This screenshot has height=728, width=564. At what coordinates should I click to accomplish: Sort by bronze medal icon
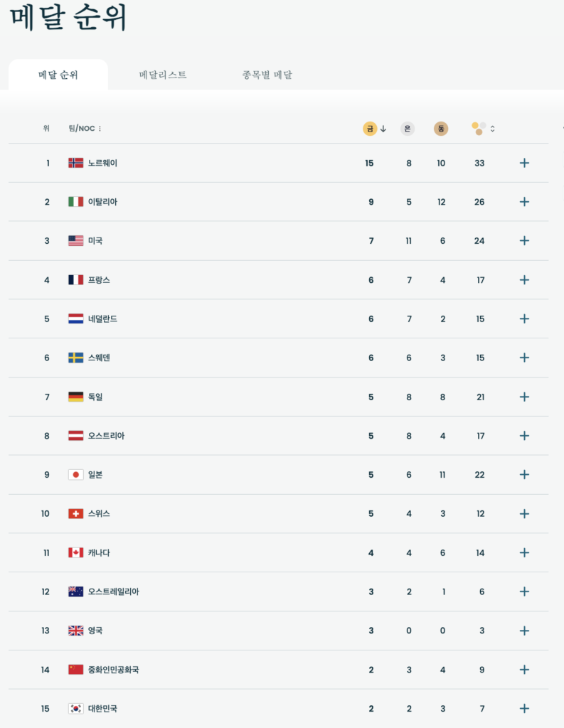pos(441,129)
